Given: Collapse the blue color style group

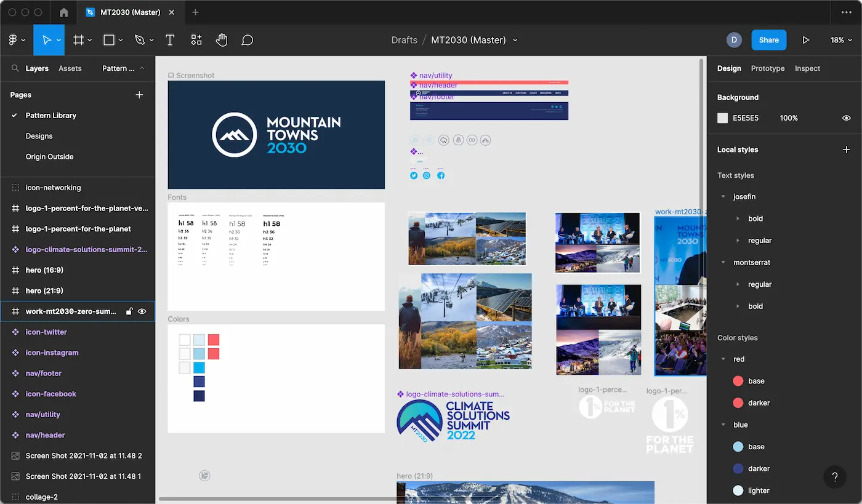Looking at the screenshot, I should [x=723, y=425].
